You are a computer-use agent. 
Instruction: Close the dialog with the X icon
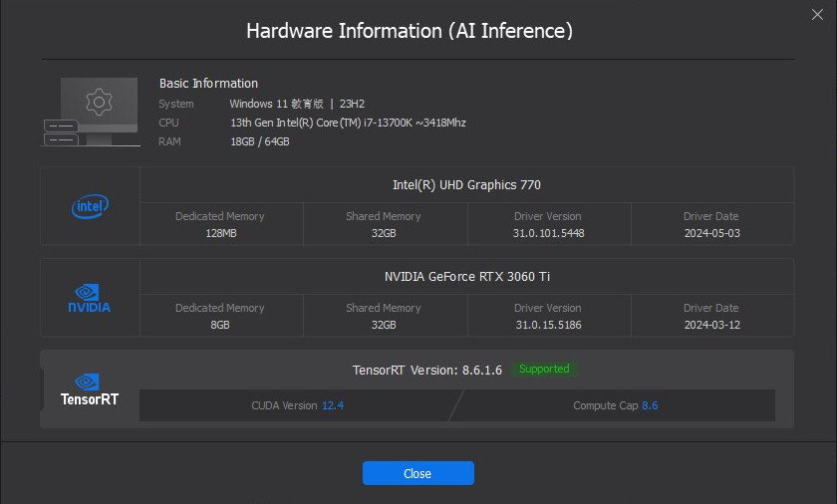point(817,14)
